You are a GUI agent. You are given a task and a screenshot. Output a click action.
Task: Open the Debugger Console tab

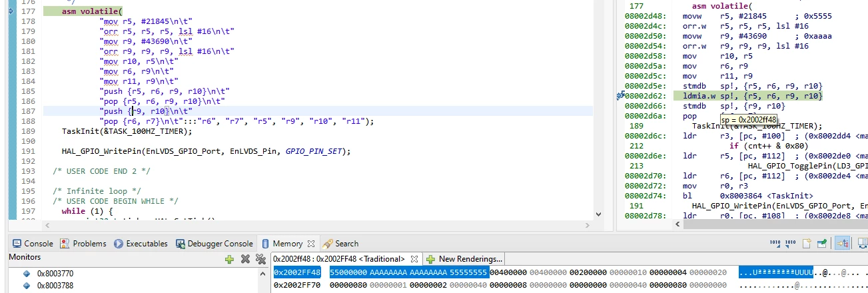point(215,244)
